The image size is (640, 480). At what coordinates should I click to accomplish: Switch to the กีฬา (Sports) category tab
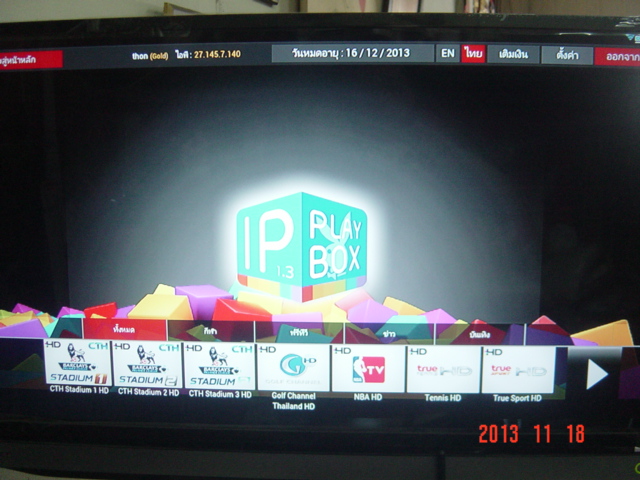(x=211, y=331)
